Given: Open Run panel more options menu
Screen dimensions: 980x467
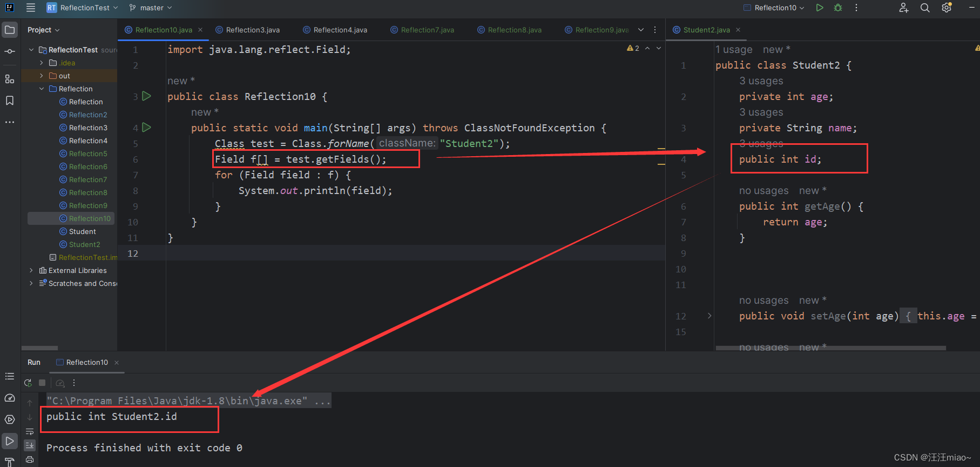Looking at the screenshot, I should (74, 383).
